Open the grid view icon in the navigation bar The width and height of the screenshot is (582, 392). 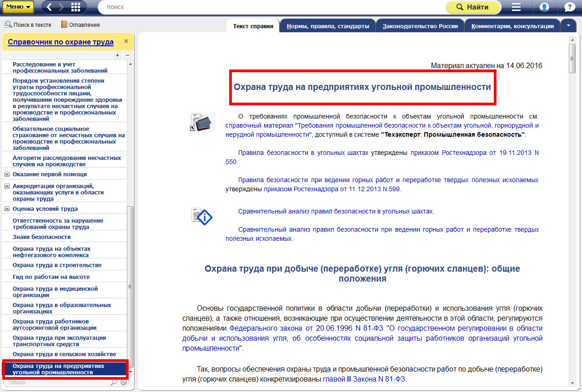pos(75,7)
